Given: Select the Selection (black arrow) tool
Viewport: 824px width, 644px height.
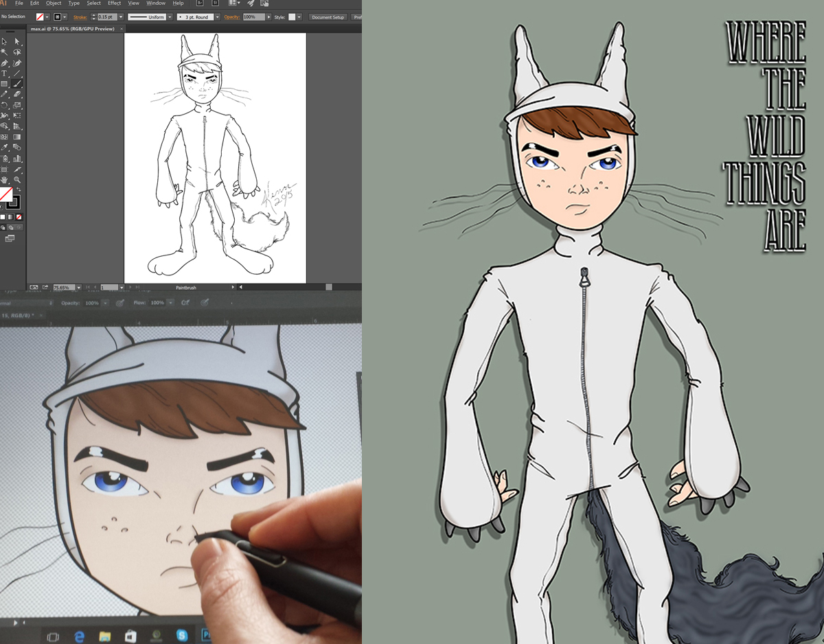Looking at the screenshot, I should tap(4, 41).
